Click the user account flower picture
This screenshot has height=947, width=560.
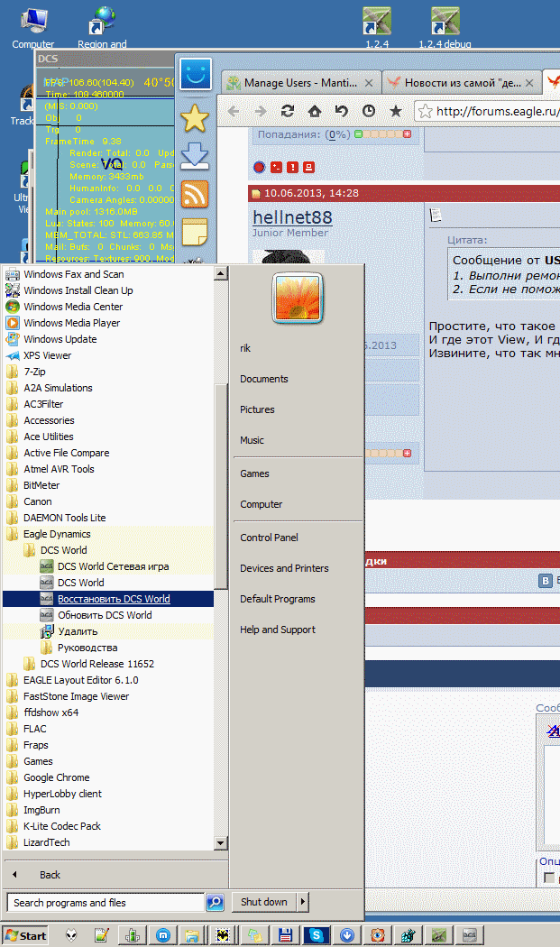[298, 298]
